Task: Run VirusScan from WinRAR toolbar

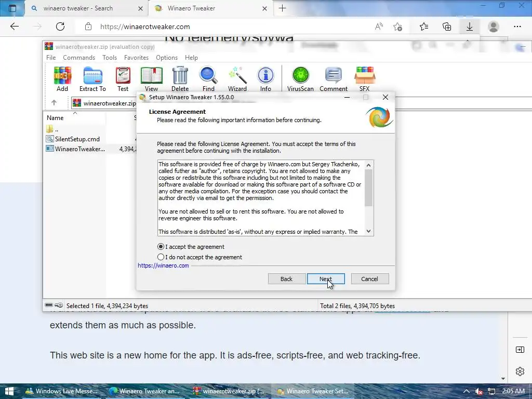Action: coord(300,79)
